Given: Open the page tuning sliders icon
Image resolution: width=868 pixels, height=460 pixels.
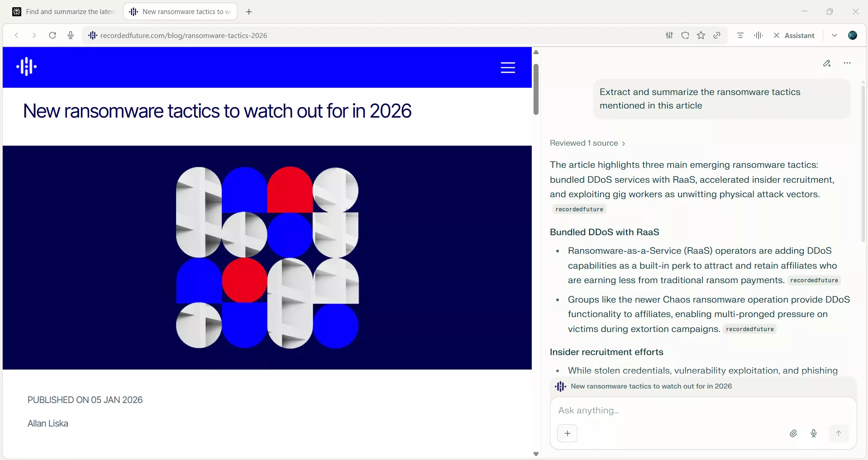Looking at the screenshot, I should tap(669, 35).
